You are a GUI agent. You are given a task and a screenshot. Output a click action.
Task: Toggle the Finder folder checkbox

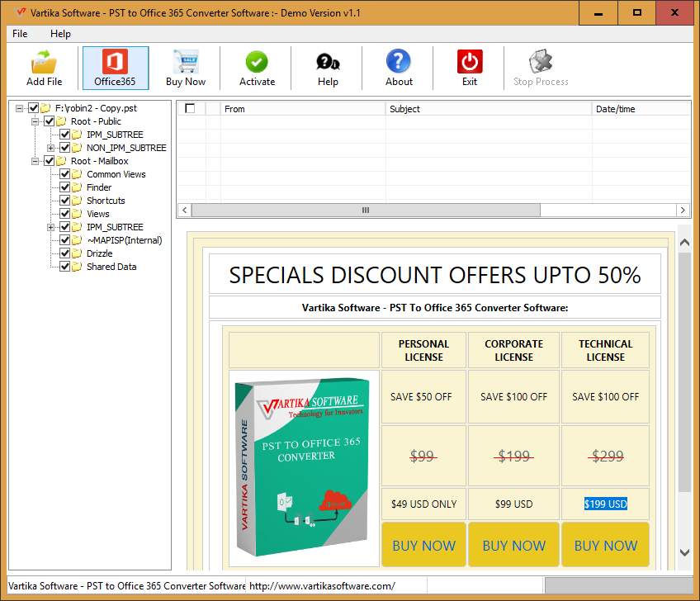64,187
